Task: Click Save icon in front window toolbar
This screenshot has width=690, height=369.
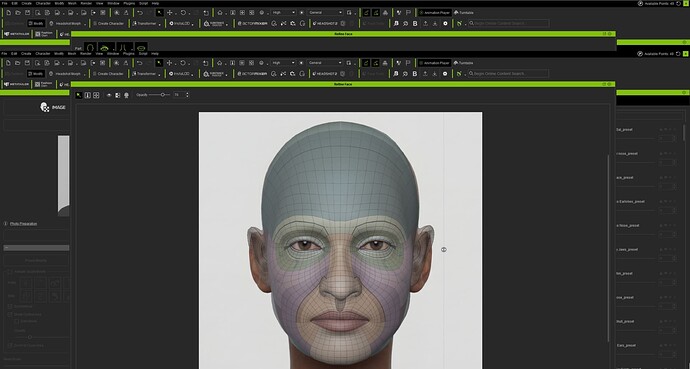Action: [x=28, y=63]
